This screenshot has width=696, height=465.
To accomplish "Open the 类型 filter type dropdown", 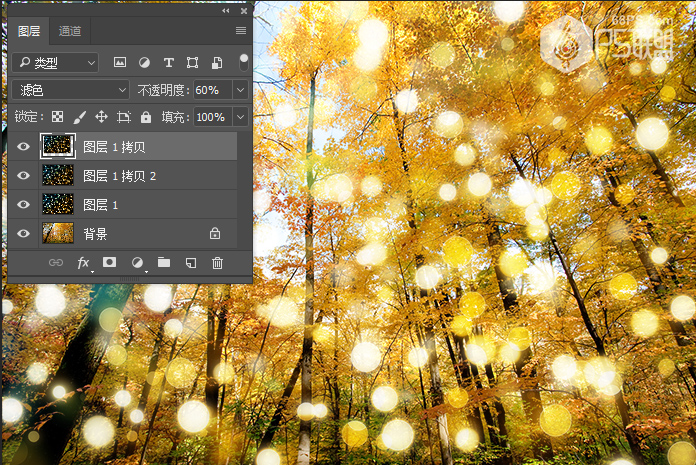I will (55, 63).
